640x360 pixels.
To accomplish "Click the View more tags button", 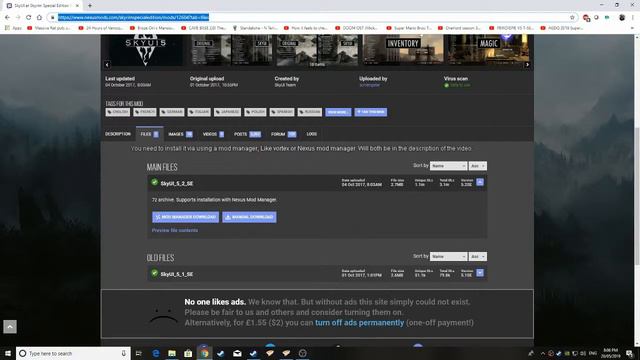I will 338,112.
